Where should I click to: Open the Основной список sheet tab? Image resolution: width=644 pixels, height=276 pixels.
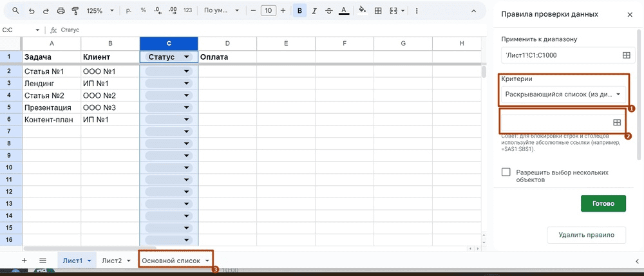[175, 261]
